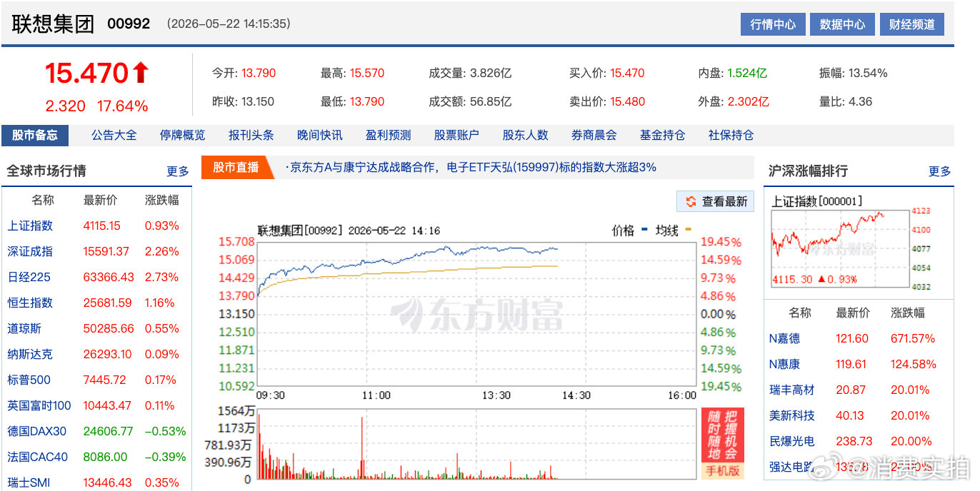This screenshot has width=980, height=491.
Task: Open the 公告大全 tab
Action: (114, 135)
